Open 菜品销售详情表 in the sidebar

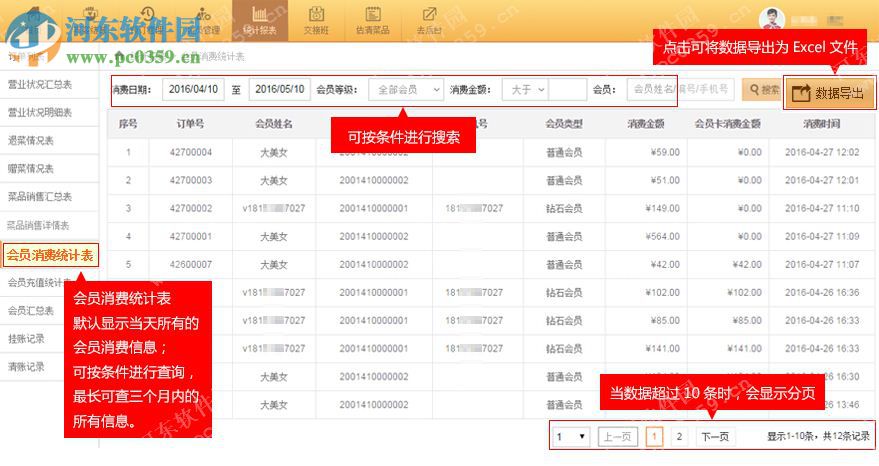pos(39,225)
